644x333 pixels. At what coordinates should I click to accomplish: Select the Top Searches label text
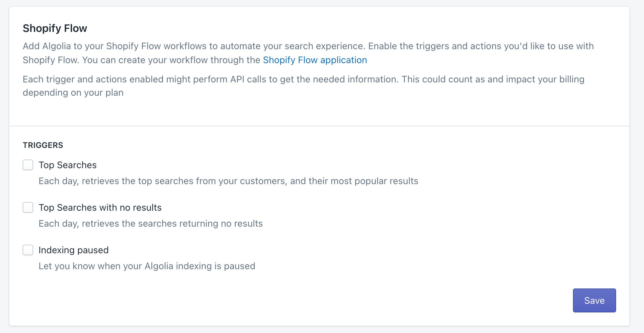[x=67, y=165]
